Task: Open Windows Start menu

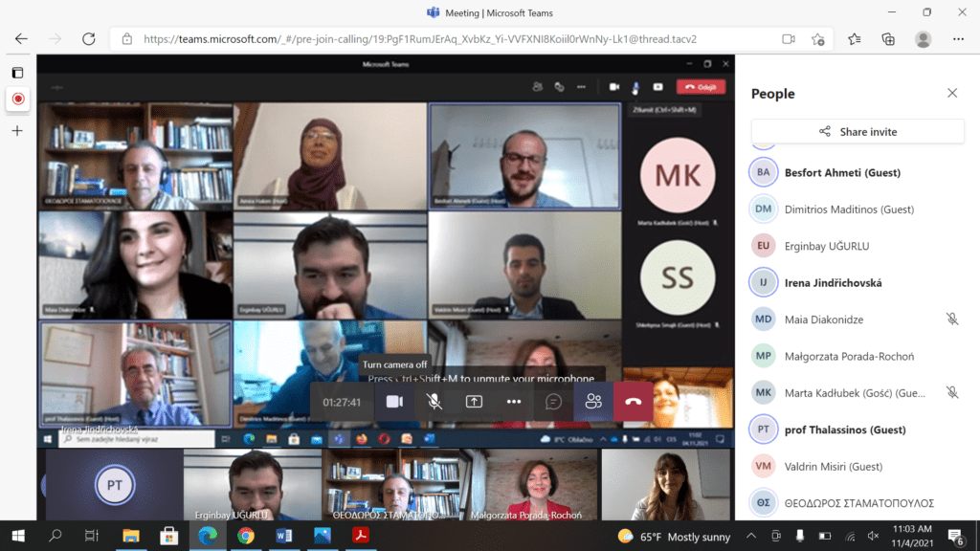Action: click(18, 536)
